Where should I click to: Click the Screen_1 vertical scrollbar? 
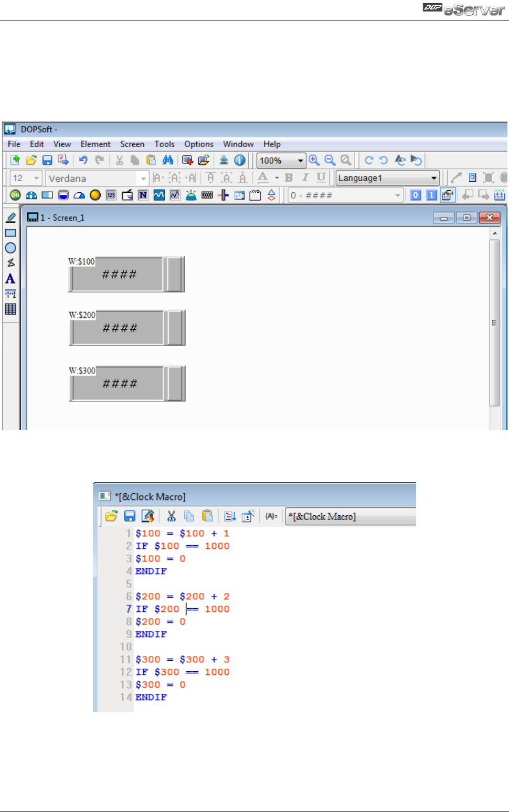pyautogui.click(x=494, y=323)
